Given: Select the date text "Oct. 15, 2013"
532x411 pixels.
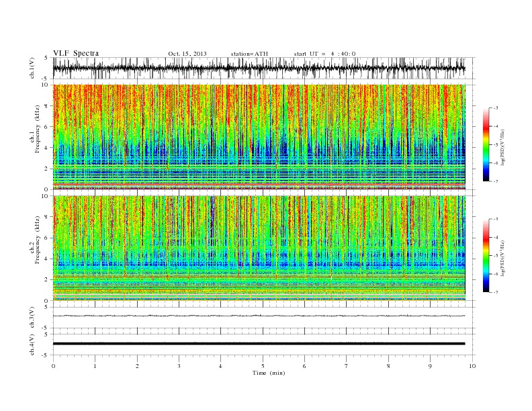Looking at the screenshot, I should (187, 54).
